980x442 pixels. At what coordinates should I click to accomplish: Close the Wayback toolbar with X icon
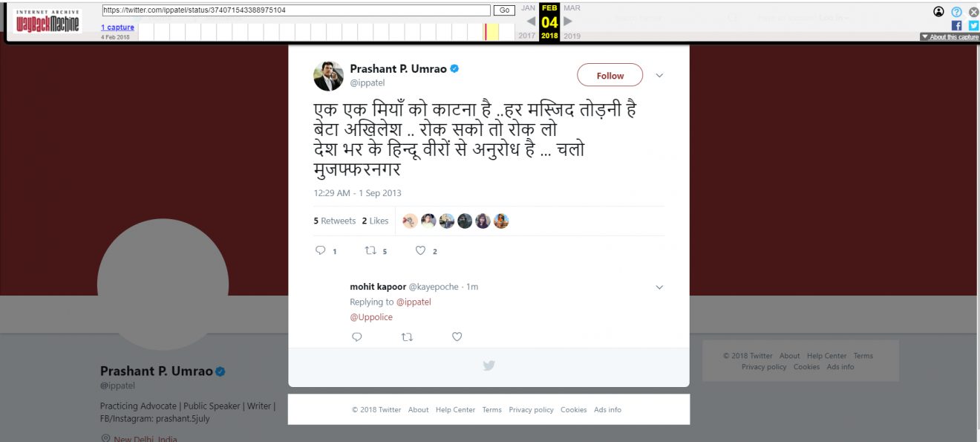click(973, 12)
